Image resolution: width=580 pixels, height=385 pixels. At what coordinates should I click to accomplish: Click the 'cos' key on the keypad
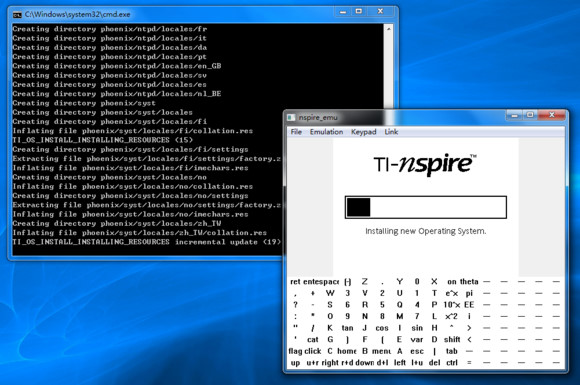tap(382, 328)
